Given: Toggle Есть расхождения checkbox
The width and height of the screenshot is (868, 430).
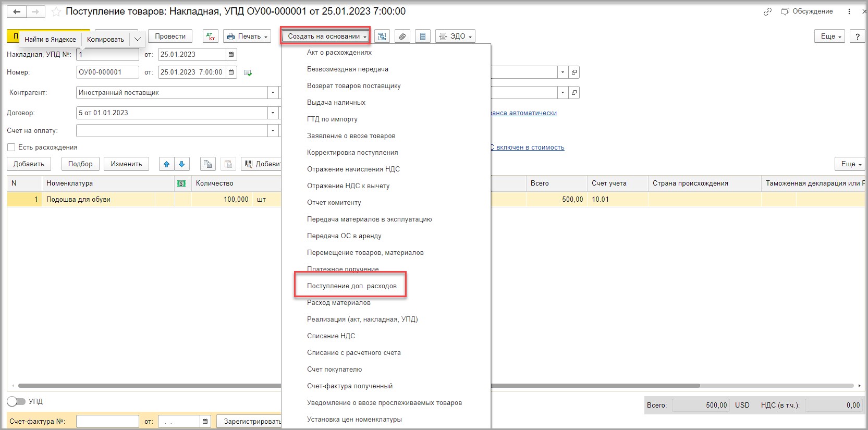Looking at the screenshot, I should pyautogui.click(x=11, y=147).
